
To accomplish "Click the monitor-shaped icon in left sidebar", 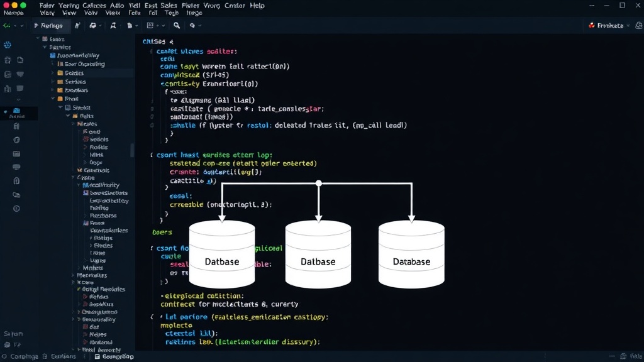I will click(16, 167).
